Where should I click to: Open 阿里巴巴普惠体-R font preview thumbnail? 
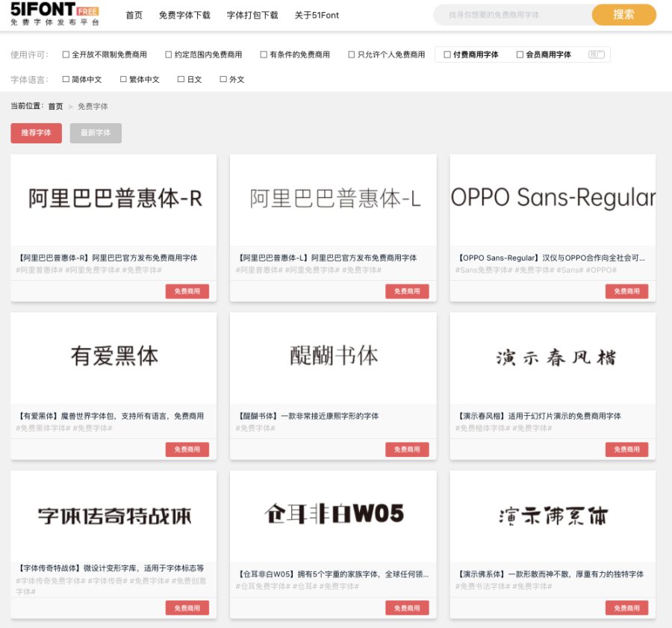[x=113, y=199]
